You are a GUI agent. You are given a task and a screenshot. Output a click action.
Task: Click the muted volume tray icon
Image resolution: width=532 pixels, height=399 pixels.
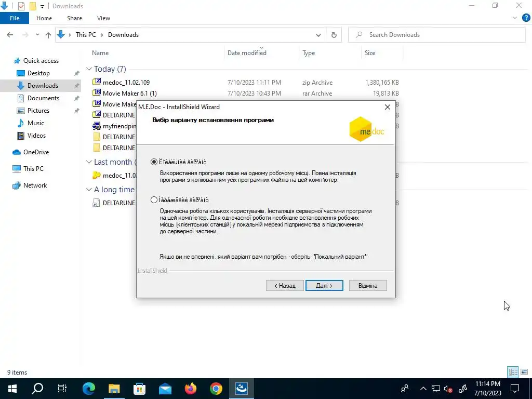point(448,389)
